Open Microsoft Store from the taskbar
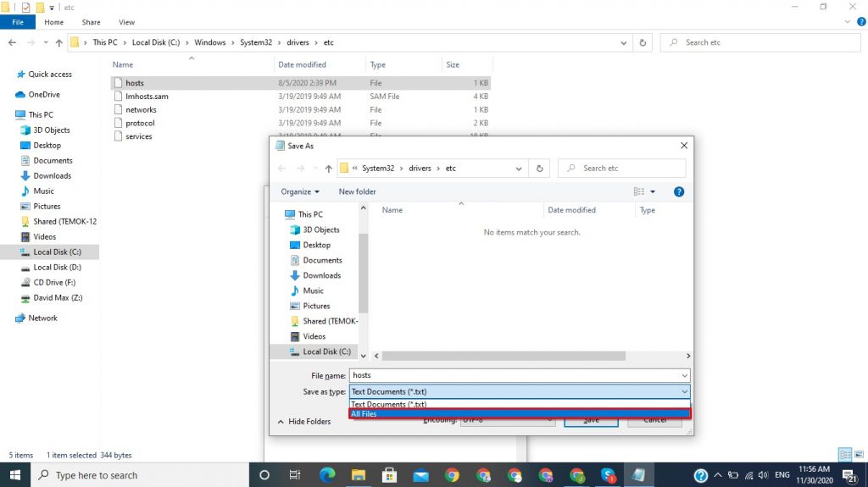868x487 pixels. tap(389, 475)
